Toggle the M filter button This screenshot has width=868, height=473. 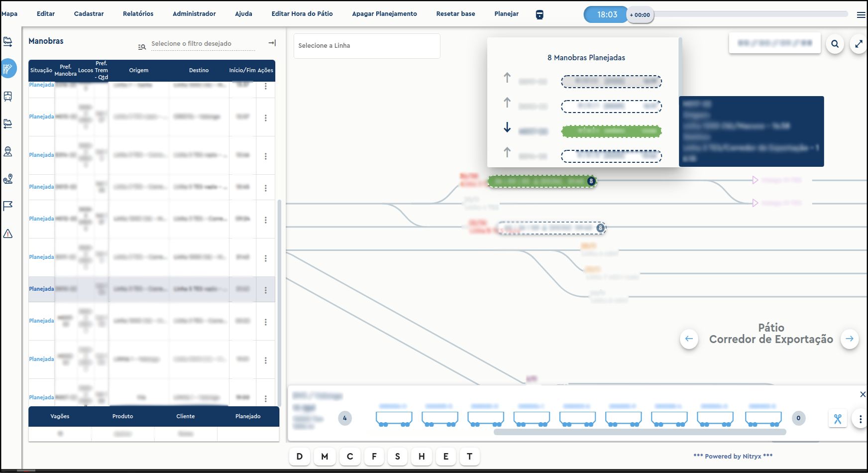point(325,457)
